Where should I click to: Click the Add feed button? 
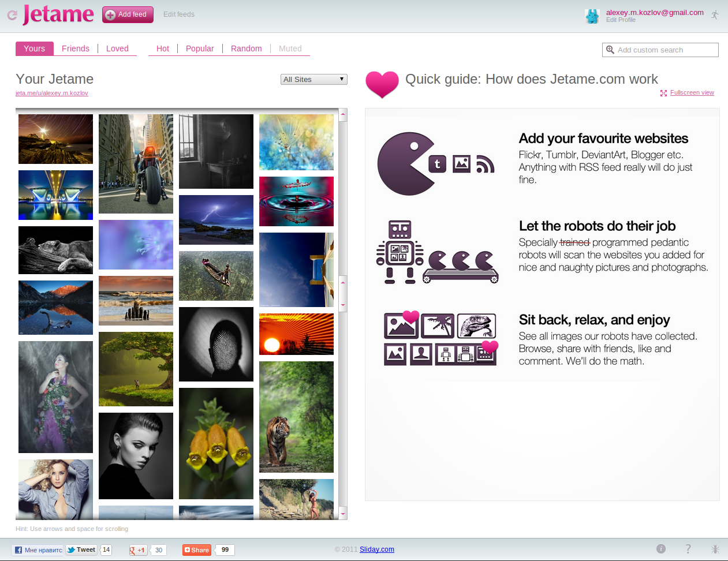click(x=128, y=14)
